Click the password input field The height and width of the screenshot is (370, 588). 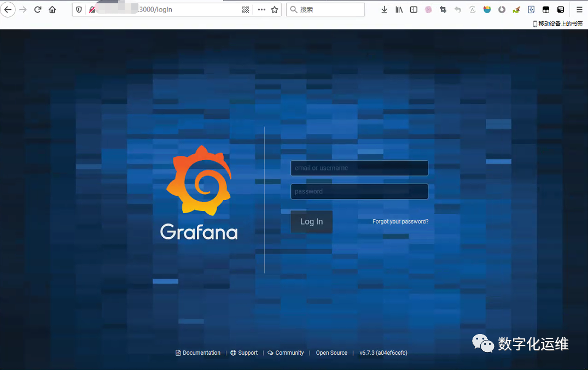pyautogui.click(x=359, y=191)
